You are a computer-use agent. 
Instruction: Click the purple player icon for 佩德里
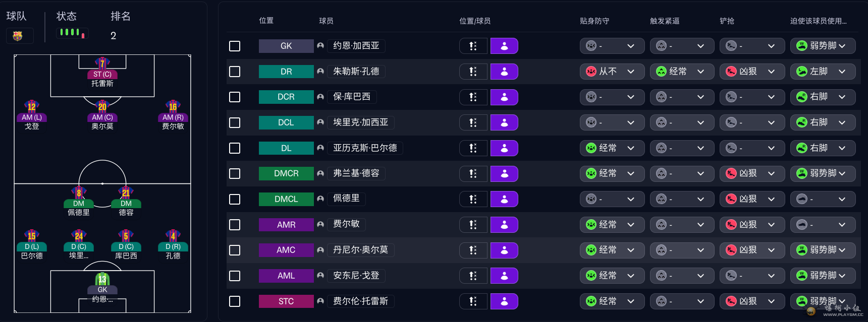coord(504,199)
